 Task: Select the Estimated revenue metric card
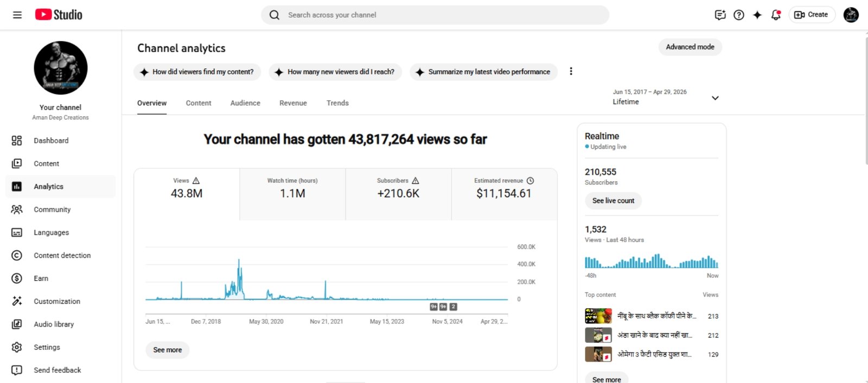coord(504,194)
